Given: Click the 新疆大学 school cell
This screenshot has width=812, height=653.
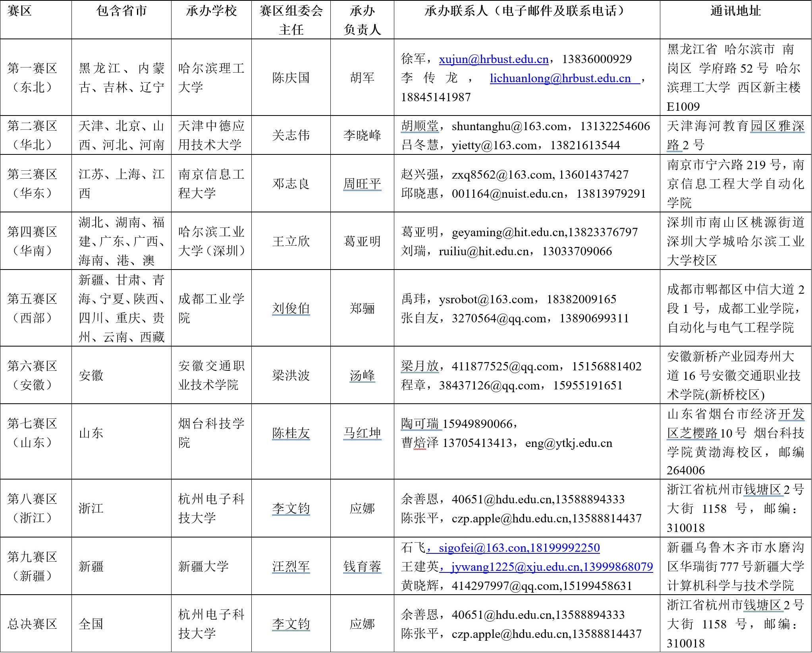Looking at the screenshot, I should point(203,566).
